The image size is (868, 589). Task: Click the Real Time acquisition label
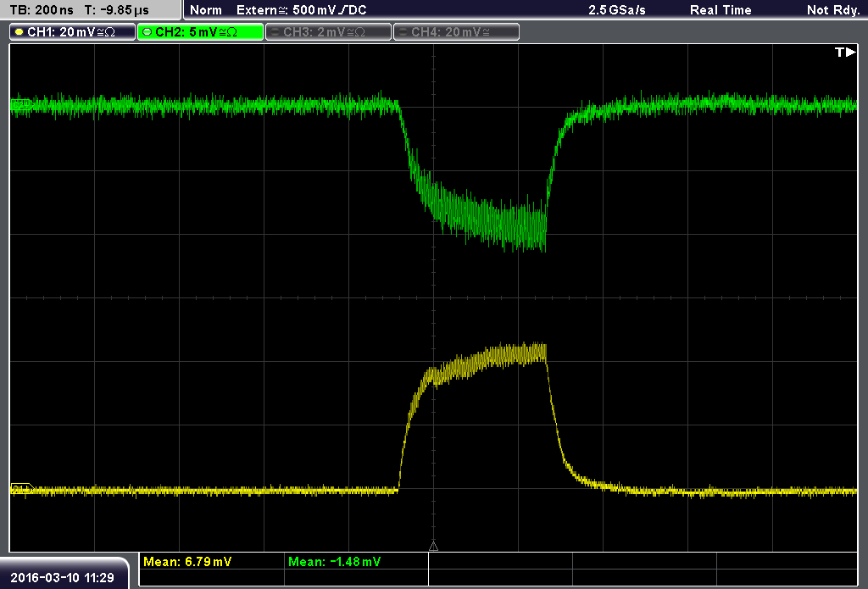point(721,10)
